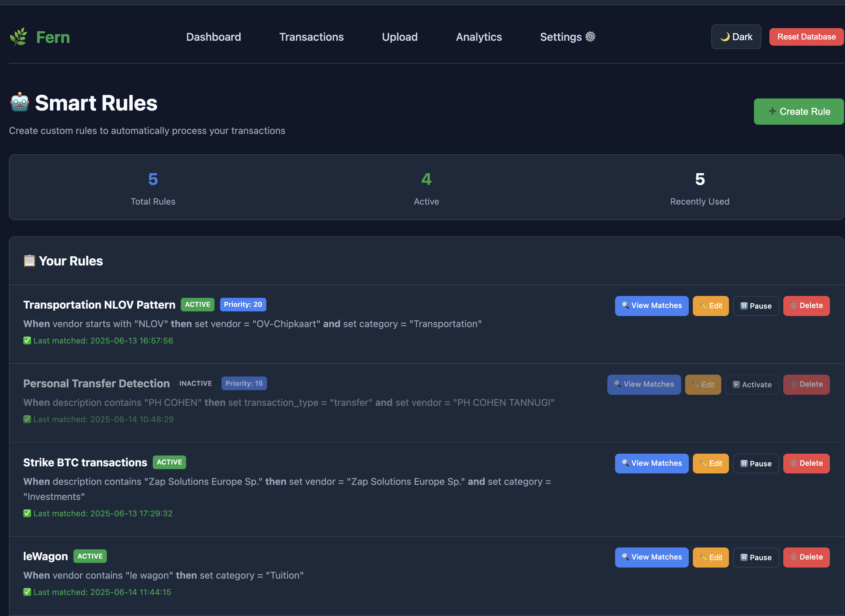Delete the Personal Transfer Detection rule
Viewport: 845px width, 616px height.
(806, 385)
